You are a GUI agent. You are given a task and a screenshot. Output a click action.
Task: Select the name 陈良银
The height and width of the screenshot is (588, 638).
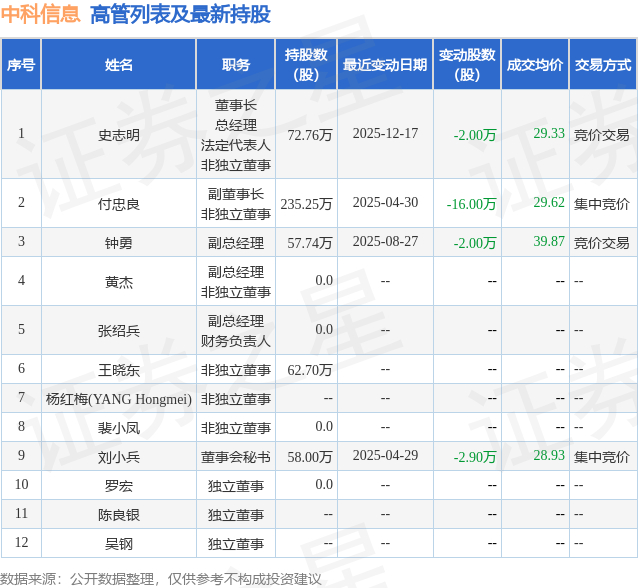(x=118, y=515)
